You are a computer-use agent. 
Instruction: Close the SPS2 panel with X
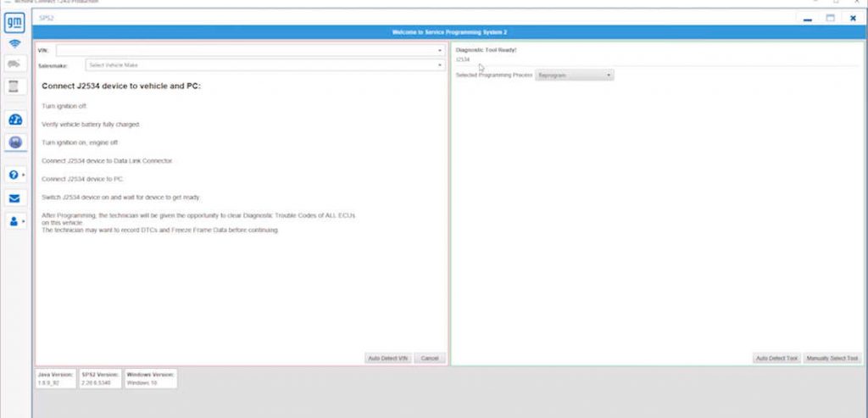pos(853,18)
